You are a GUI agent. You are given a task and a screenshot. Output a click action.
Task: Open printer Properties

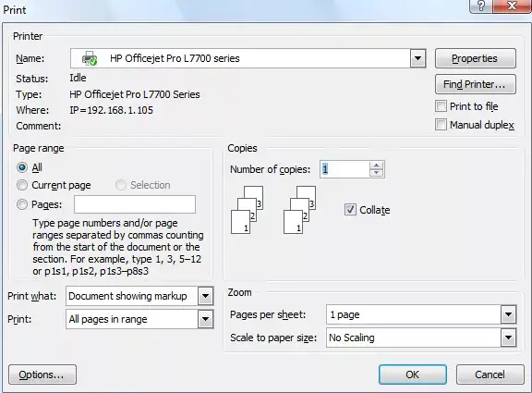click(476, 58)
